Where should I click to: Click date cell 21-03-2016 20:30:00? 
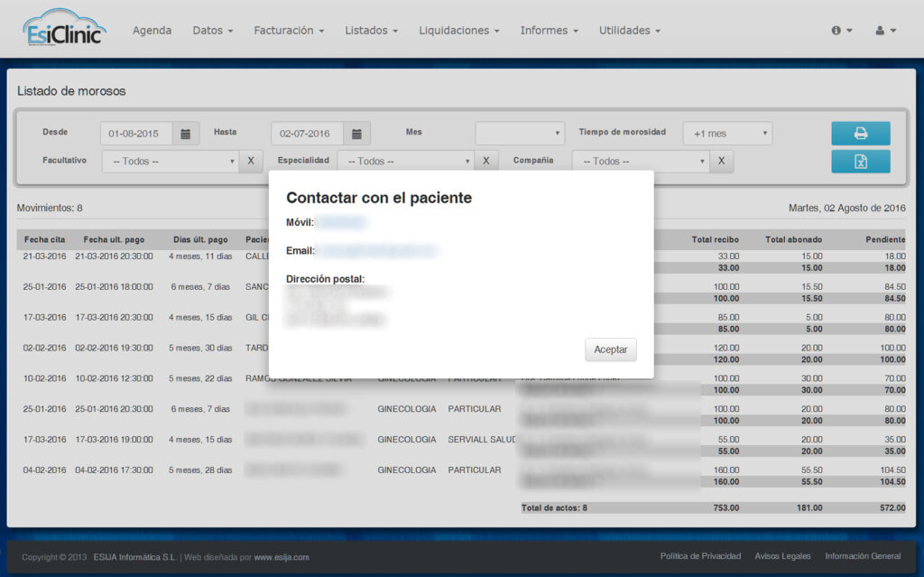tap(114, 256)
